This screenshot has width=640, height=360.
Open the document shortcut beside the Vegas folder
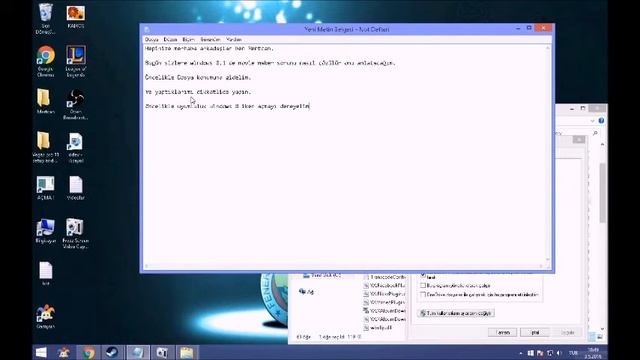pos(76,147)
